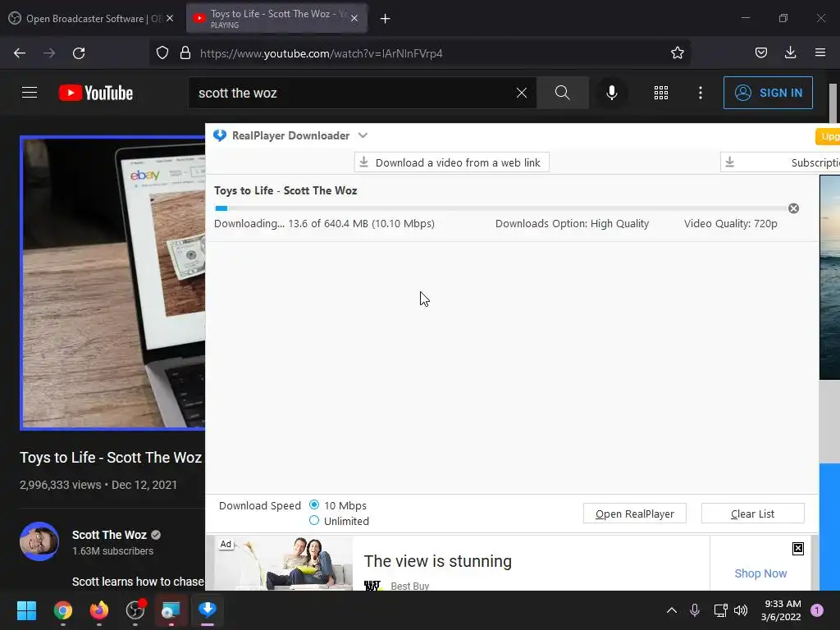Screen dimensions: 840x630
Task: Switch to Firefox in the taskbar
Action: 99,610
